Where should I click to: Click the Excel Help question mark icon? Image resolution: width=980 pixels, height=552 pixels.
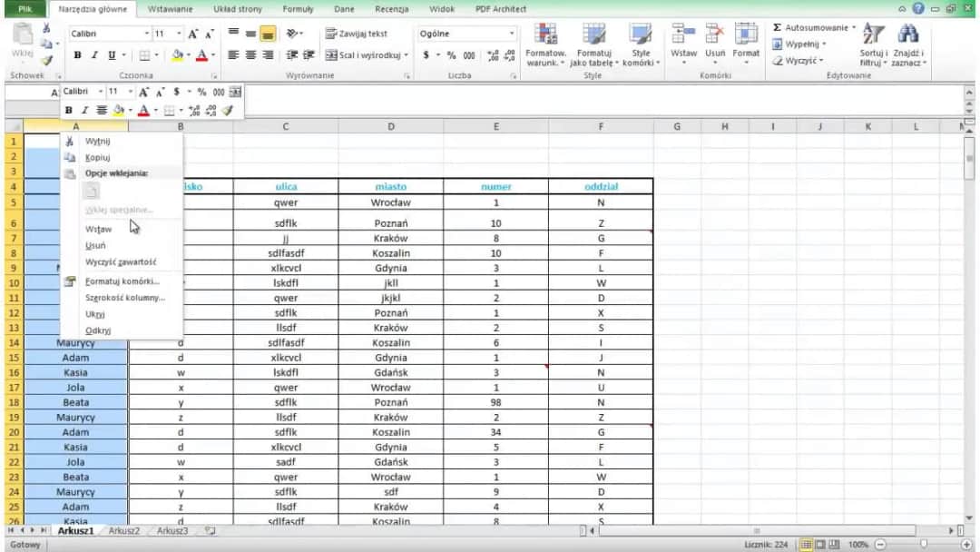click(x=919, y=8)
